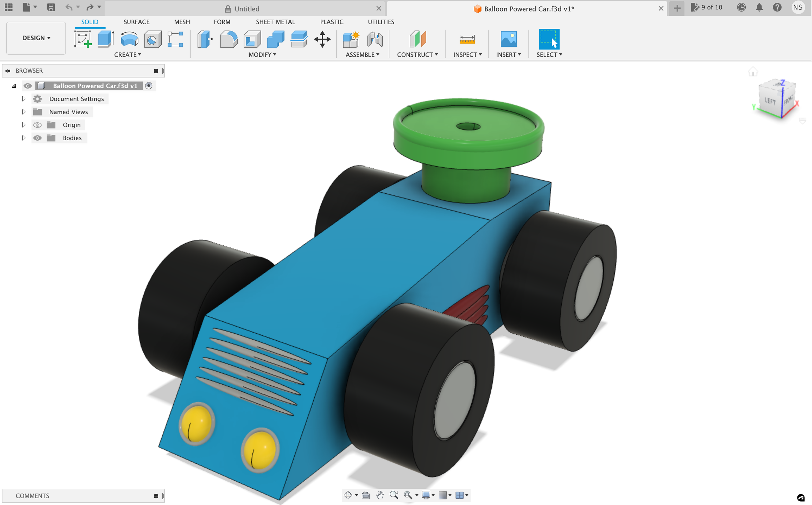Select the Extrude tool
812x505 pixels.
pos(106,39)
